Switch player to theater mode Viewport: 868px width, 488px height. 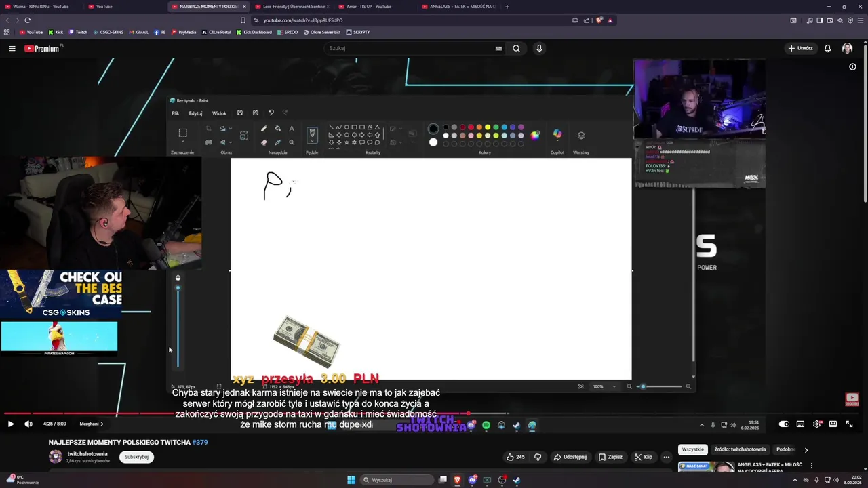(833, 424)
